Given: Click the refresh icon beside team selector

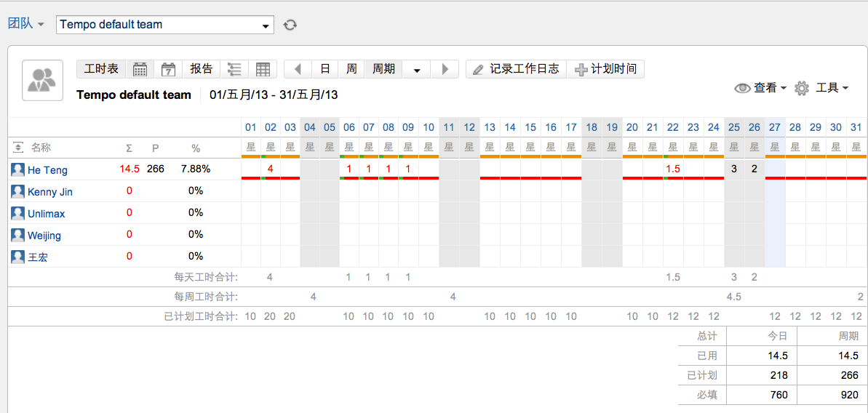Looking at the screenshot, I should point(290,25).
